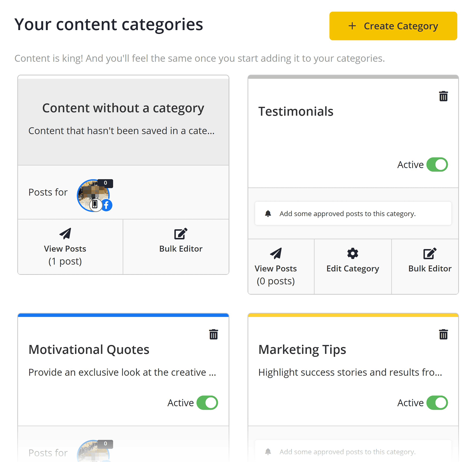This screenshot has height=462, width=476.
Task: Click the "0" count badge above the avatar
Action: point(105,183)
